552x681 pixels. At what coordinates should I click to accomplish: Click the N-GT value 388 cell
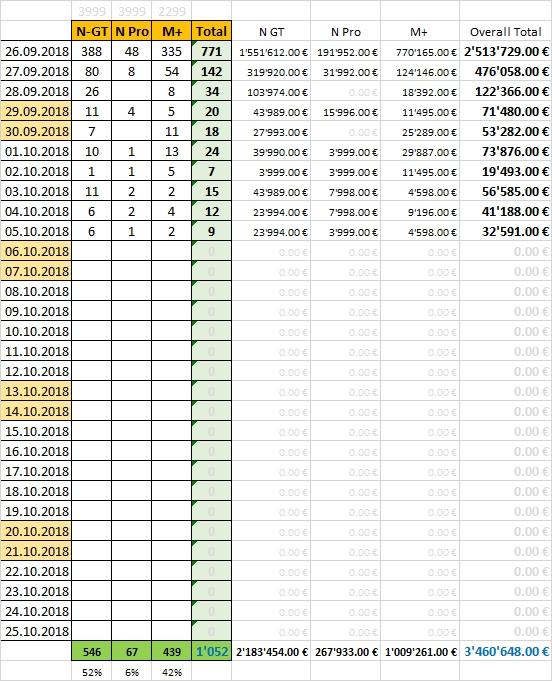click(x=91, y=52)
